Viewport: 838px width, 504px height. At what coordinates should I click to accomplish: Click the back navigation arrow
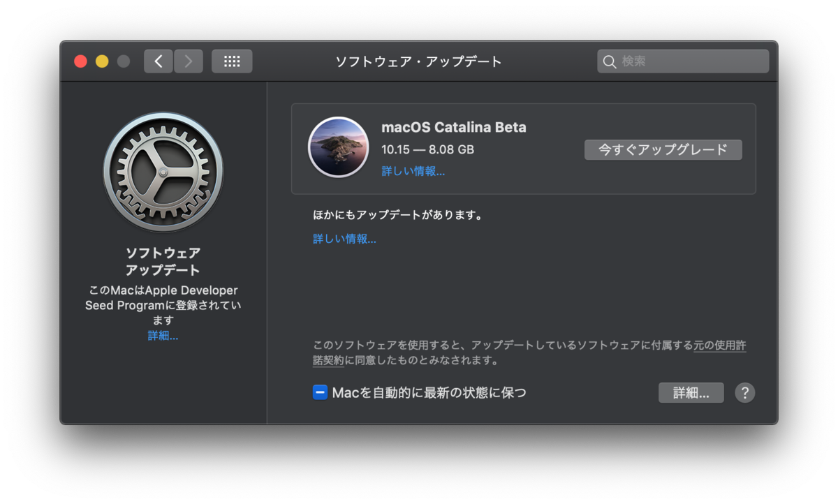pos(158,61)
